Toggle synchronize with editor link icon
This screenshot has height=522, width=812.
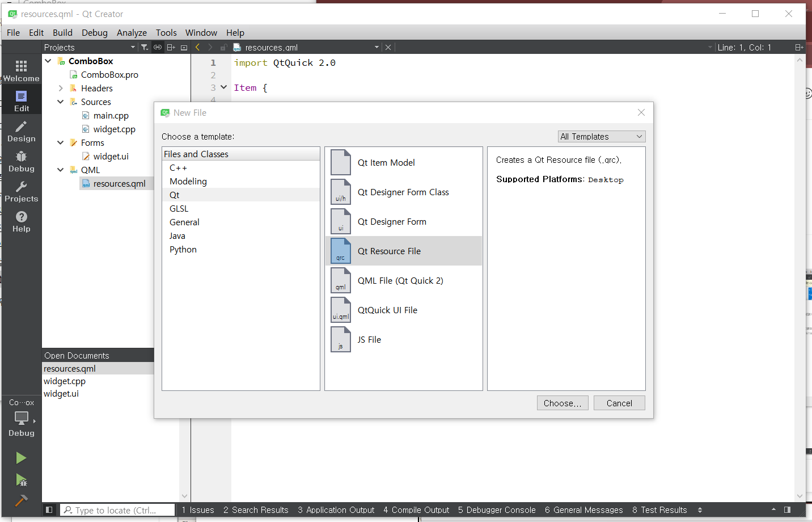click(158, 48)
